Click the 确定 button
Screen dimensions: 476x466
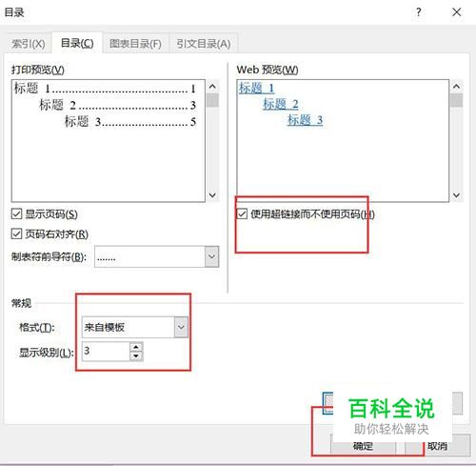364,446
